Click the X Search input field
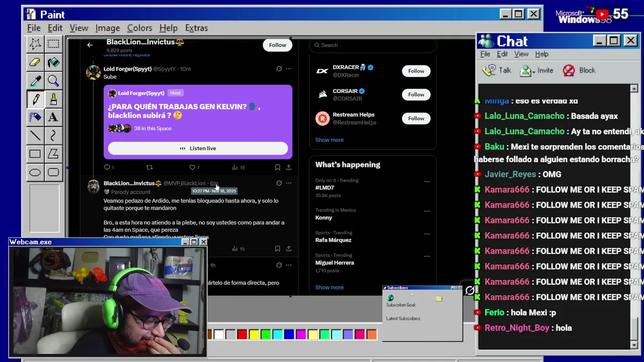The height and width of the screenshot is (362, 644). coord(372,45)
